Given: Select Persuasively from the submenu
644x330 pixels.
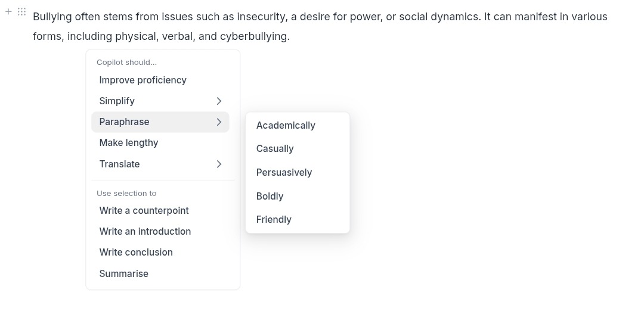Looking at the screenshot, I should pos(298,172).
